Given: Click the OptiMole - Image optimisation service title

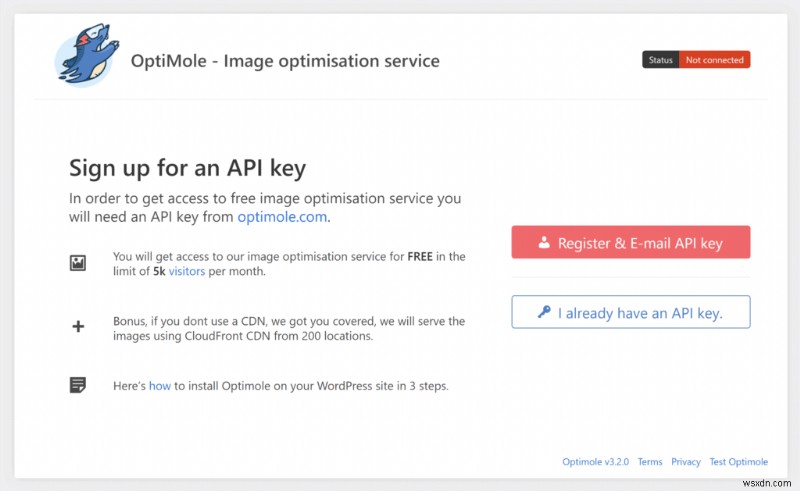Looking at the screenshot, I should pyautogui.click(x=285, y=61).
